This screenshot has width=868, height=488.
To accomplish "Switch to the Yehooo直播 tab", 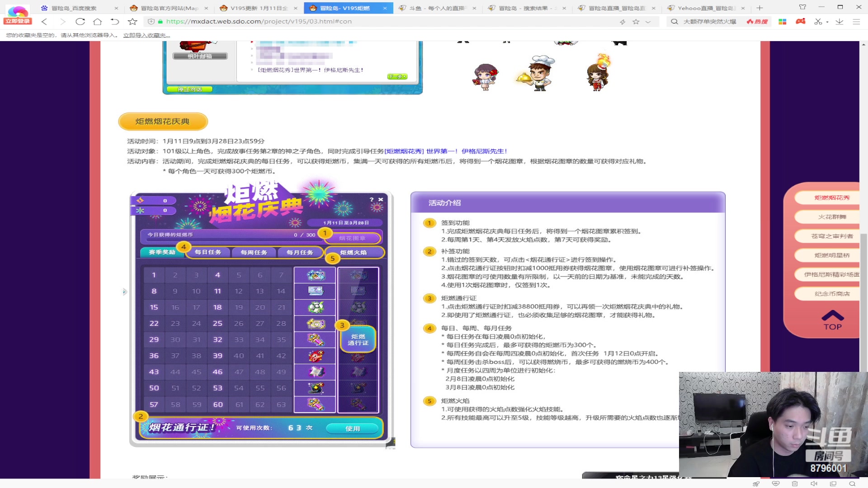I will pyautogui.click(x=706, y=8).
